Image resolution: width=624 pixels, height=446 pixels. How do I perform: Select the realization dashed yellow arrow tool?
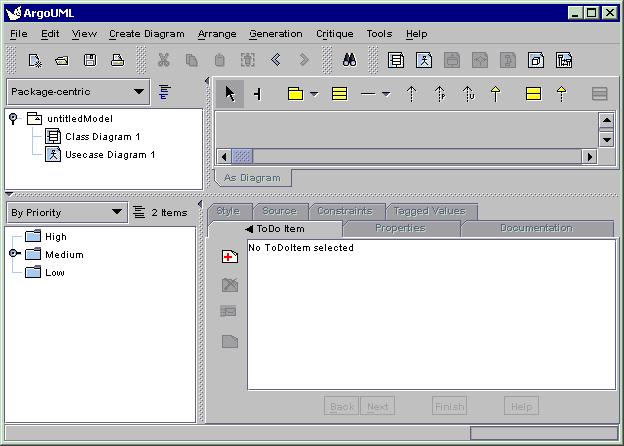coord(561,94)
